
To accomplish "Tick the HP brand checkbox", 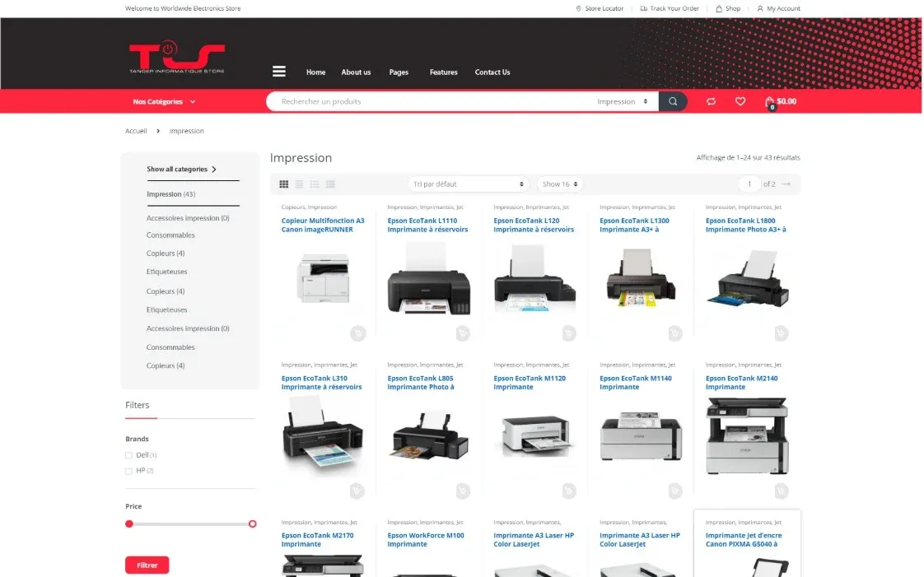I will (128, 471).
